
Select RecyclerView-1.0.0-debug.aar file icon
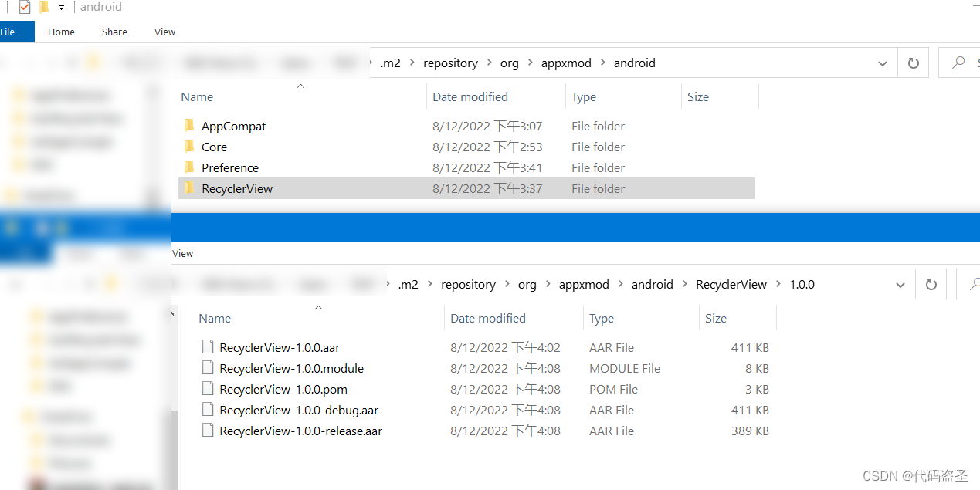pos(207,410)
